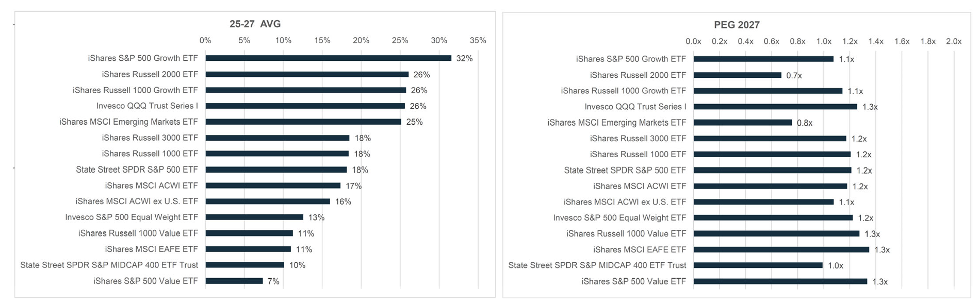The image size is (980, 304).
Task: Select the iShares Russell 3000 ETF bar showing 18%
Action: click(x=277, y=138)
